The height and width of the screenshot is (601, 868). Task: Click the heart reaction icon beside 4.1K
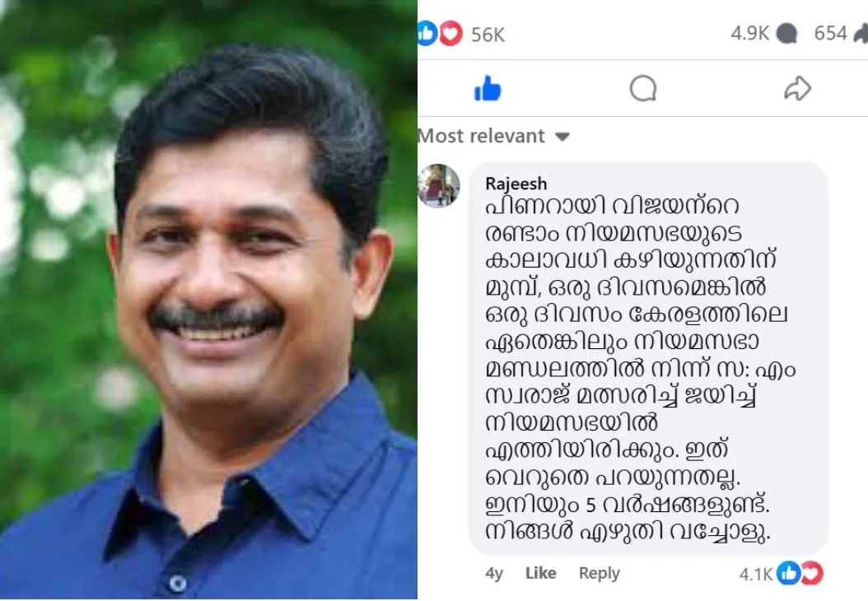(x=811, y=573)
